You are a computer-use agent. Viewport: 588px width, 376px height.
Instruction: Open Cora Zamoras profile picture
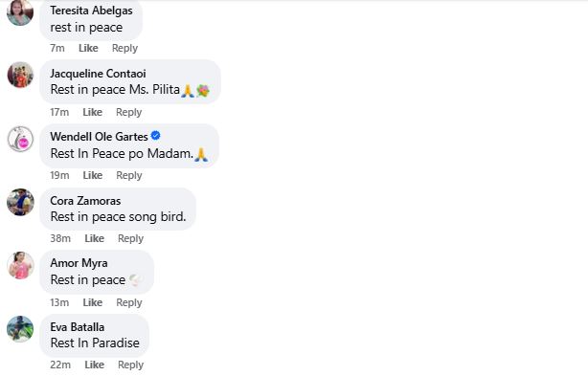click(x=20, y=202)
